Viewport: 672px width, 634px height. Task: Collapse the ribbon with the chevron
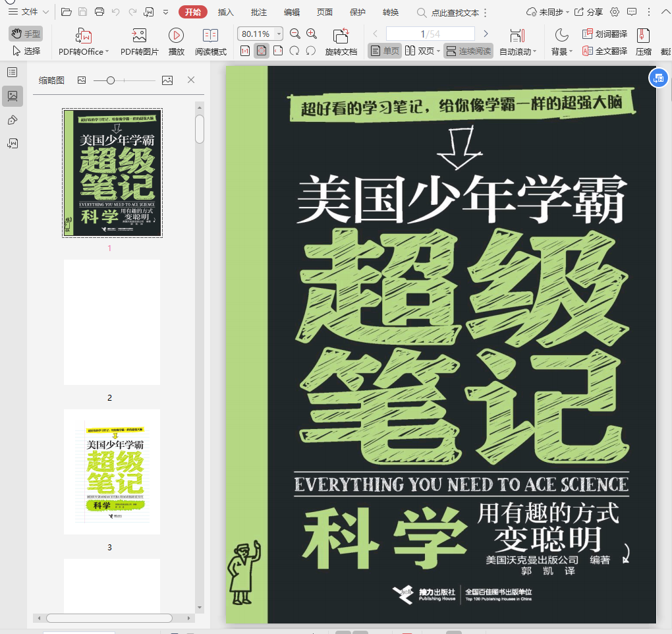665,12
